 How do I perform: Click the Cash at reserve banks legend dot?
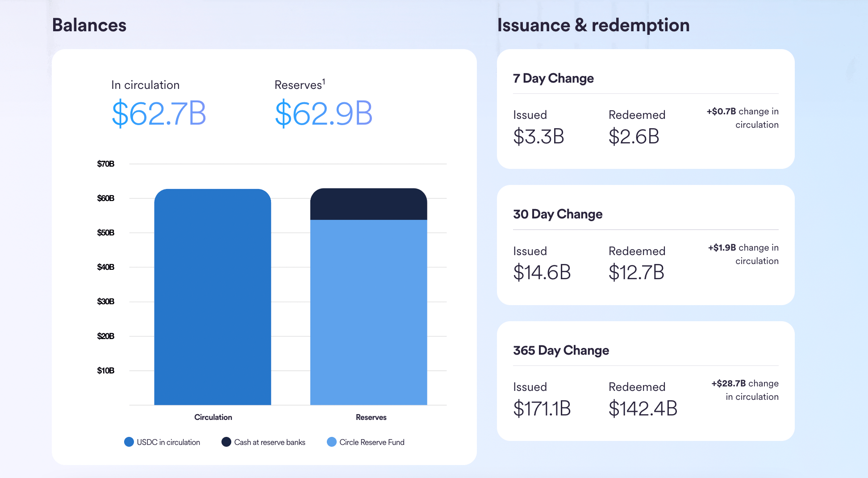pyautogui.click(x=226, y=442)
